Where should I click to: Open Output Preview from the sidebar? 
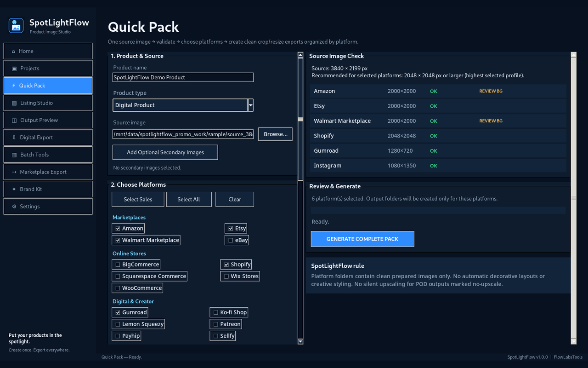tap(48, 120)
